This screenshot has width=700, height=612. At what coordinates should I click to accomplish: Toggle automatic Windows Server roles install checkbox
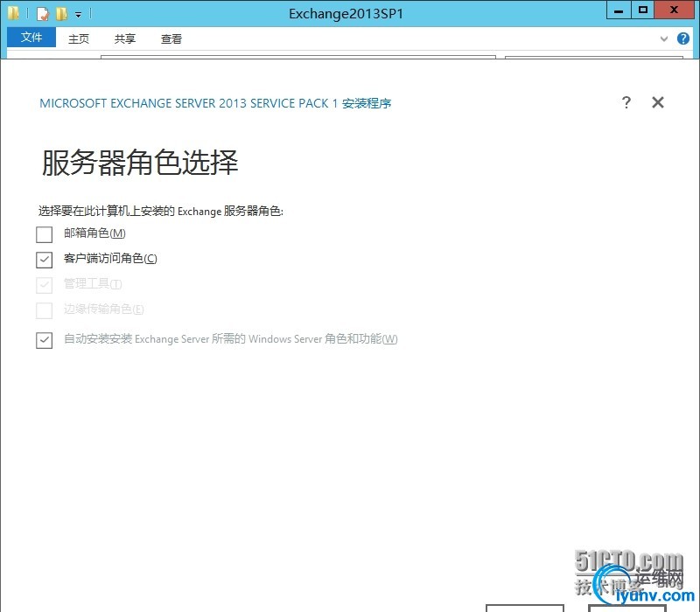tap(45, 340)
